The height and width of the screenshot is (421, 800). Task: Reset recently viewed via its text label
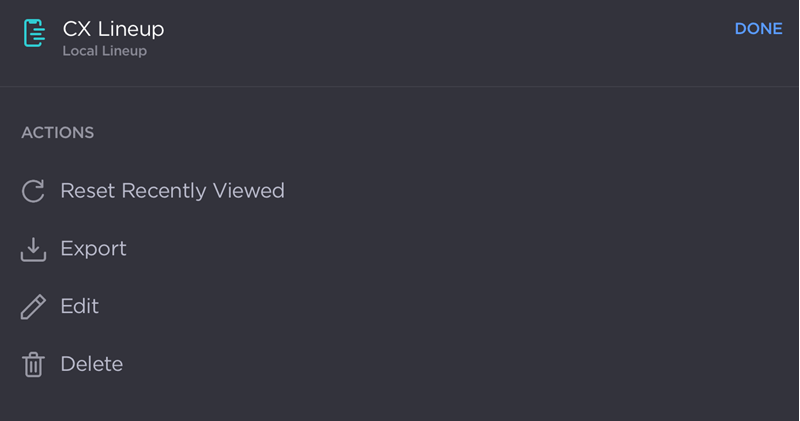point(172,191)
